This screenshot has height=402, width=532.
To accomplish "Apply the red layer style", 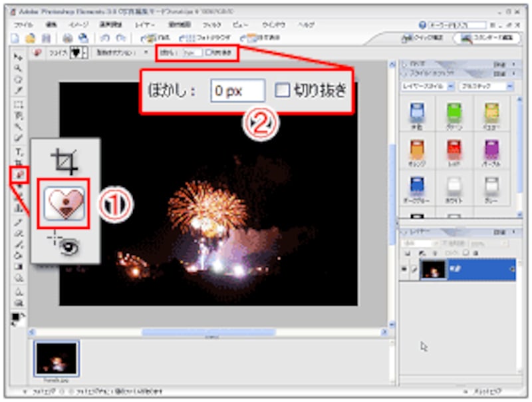I will 454,150.
